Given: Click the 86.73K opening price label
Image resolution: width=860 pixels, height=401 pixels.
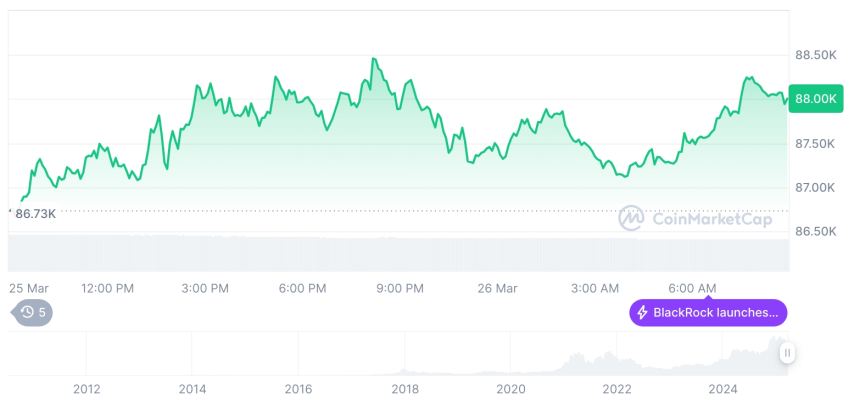Looking at the screenshot, I should click(36, 214).
